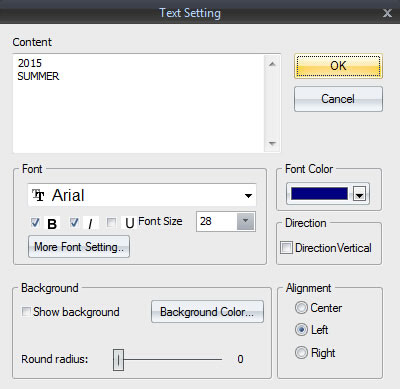This screenshot has width=400, height=389.
Task: Click the Round radius slider handle
Action: pos(118,360)
